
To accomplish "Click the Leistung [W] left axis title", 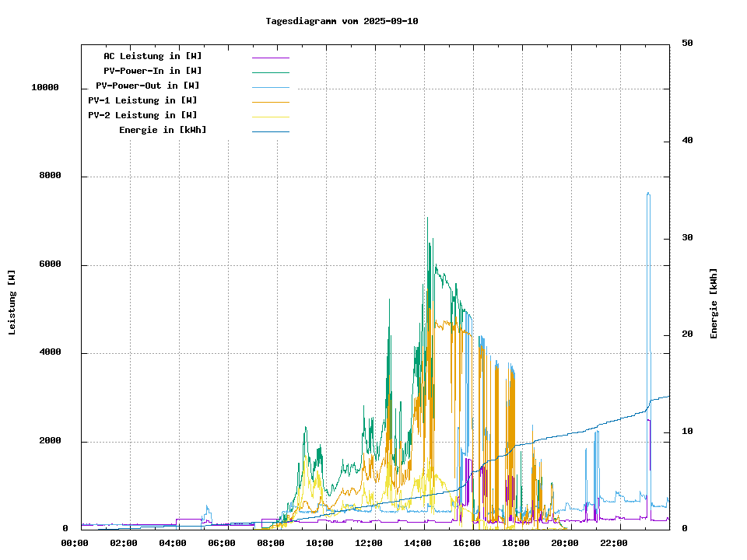I will point(12,303).
